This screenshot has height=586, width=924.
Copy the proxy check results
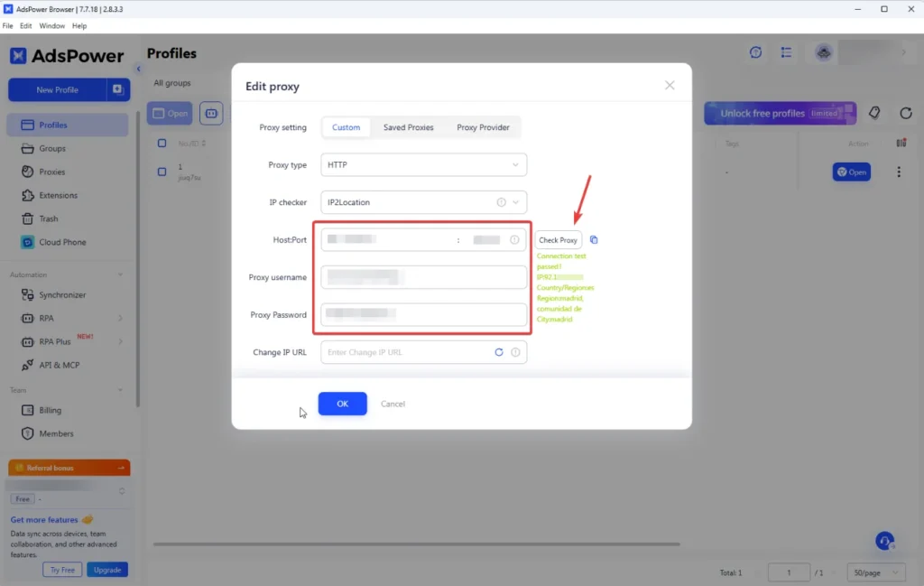tap(594, 239)
